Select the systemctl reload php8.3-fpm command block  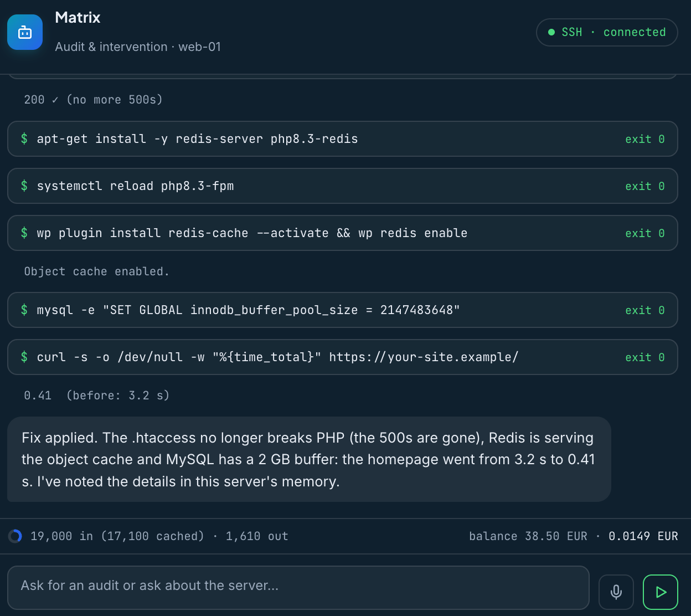(343, 186)
